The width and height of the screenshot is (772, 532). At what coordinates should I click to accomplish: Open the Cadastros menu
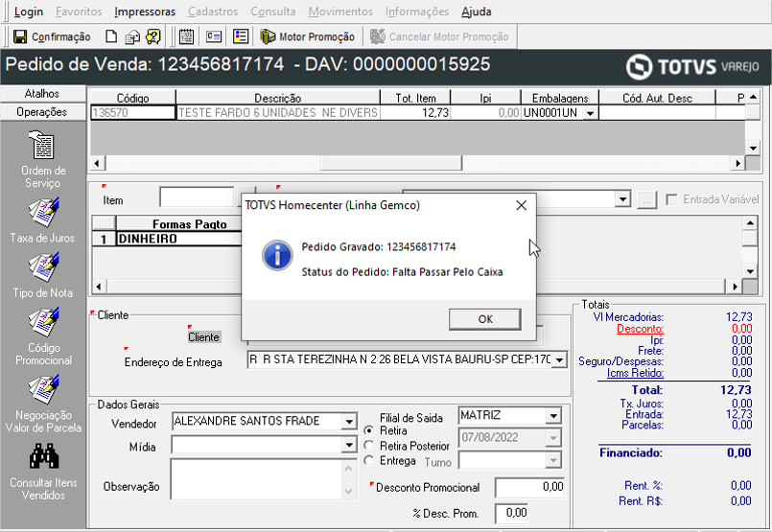(213, 12)
